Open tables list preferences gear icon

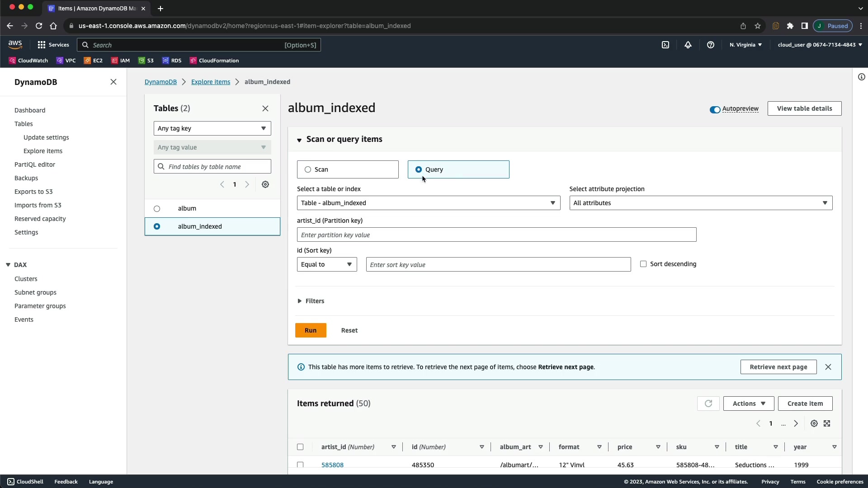click(265, 184)
